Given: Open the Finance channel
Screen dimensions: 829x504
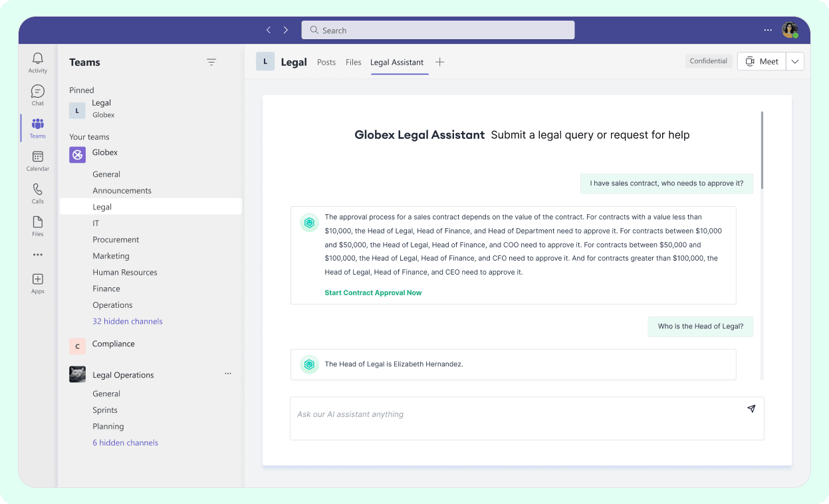Looking at the screenshot, I should 106,289.
